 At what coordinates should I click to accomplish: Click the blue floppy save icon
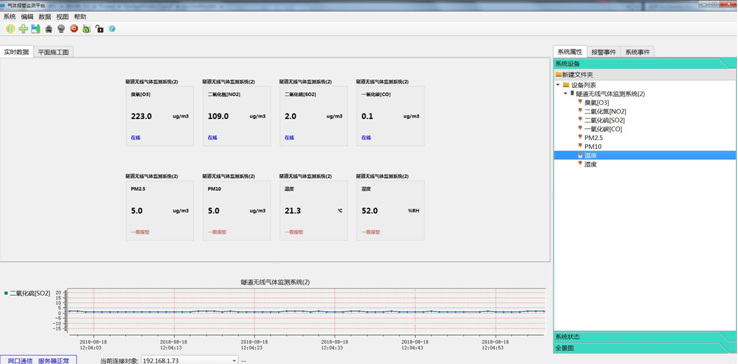point(36,29)
